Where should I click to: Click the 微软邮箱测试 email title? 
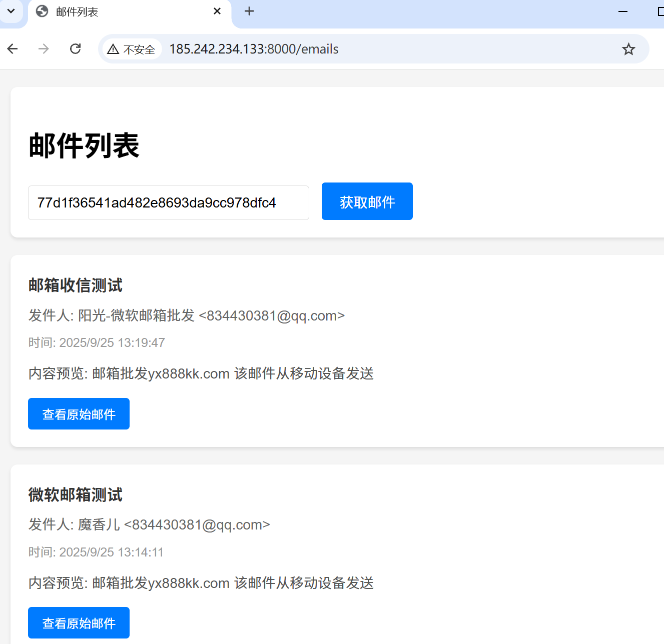pyautogui.click(x=76, y=495)
